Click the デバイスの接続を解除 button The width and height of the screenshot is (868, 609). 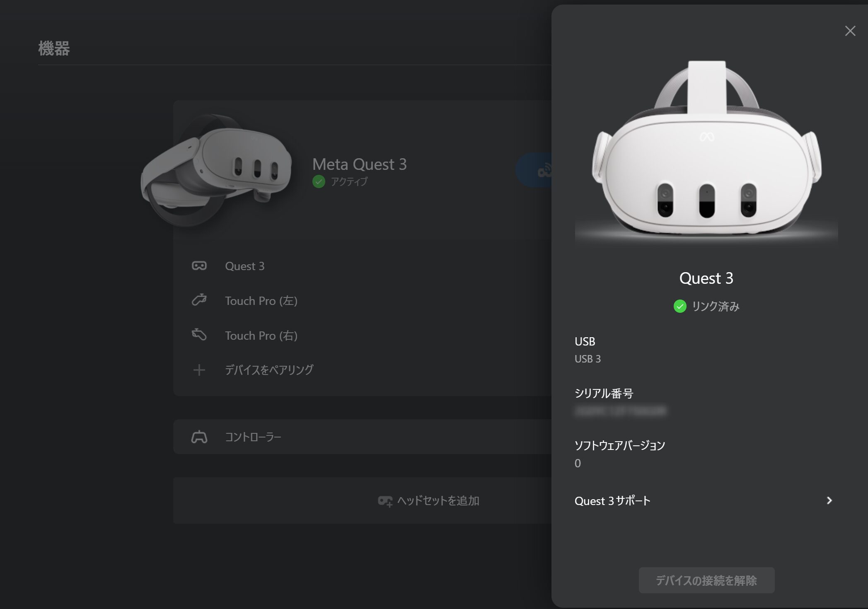[x=706, y=580]
